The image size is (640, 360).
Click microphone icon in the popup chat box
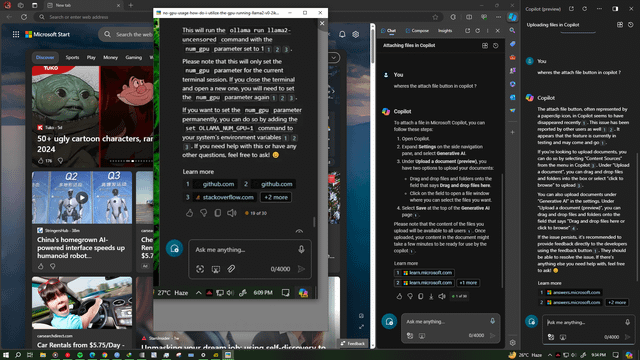(301, 249)
